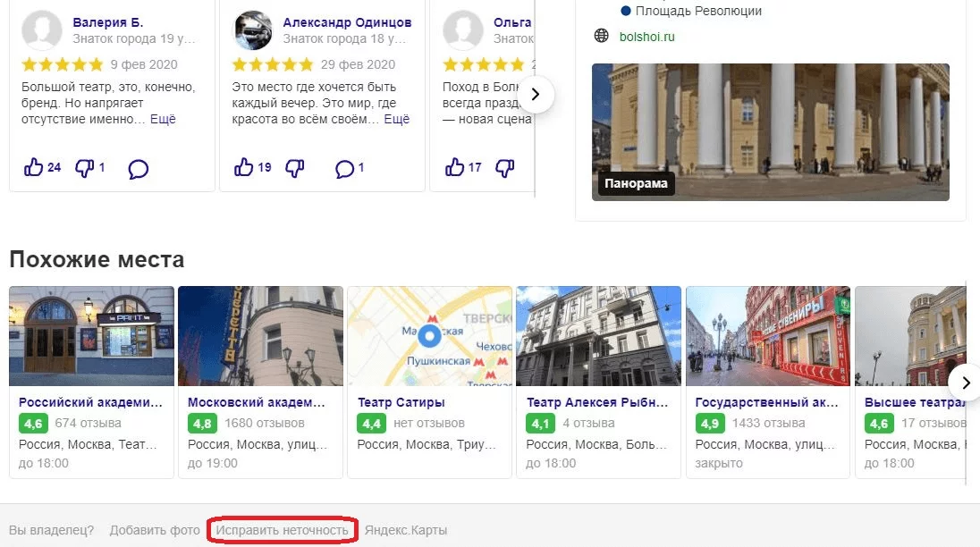Expand Александр Одинцов's review via Ещё
980x547 pixels.
(396, 119)
